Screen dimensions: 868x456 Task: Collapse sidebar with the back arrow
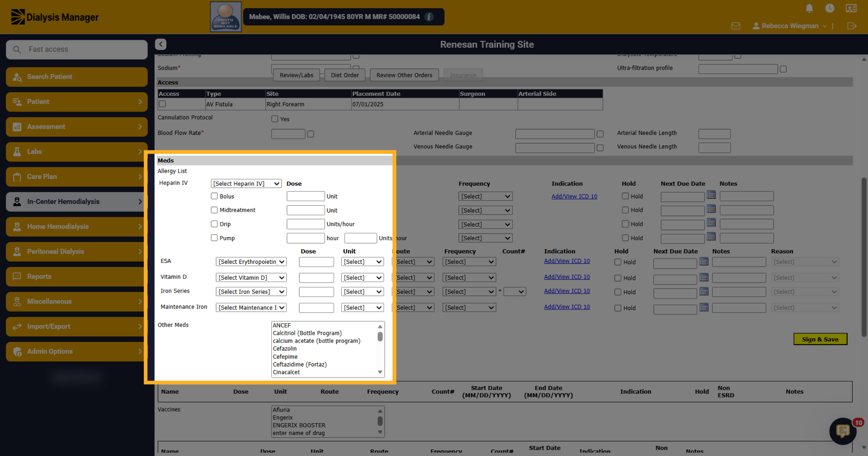[161, 44]
